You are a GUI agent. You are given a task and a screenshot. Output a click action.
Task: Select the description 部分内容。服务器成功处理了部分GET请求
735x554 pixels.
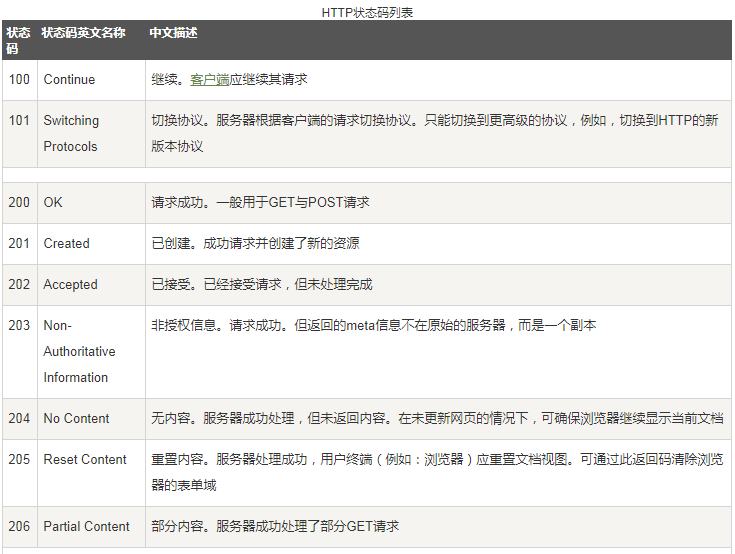click(x=438, y=526)
